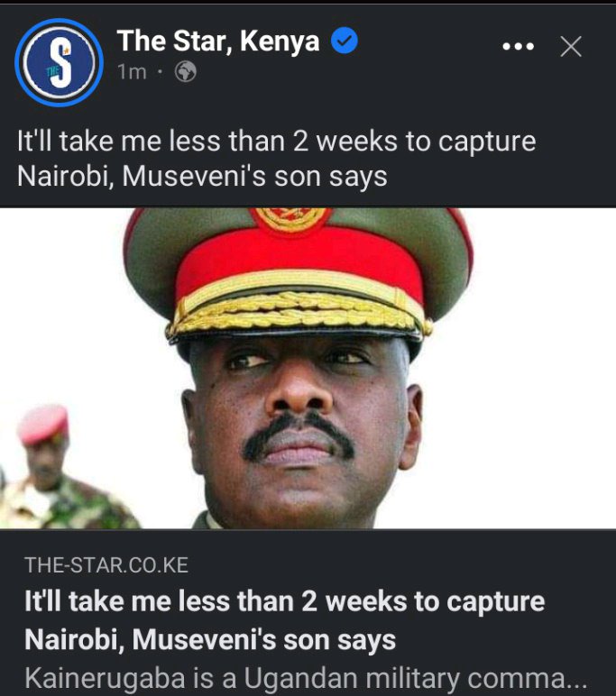Click the blue verified checkmark badge
616x696 pixels.
[x=345, y=41]
